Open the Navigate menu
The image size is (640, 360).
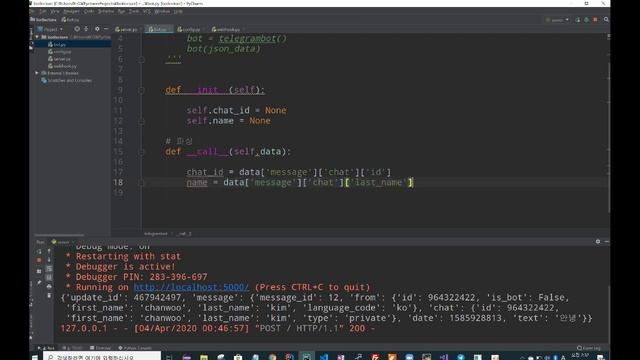(x=71, y=11)
